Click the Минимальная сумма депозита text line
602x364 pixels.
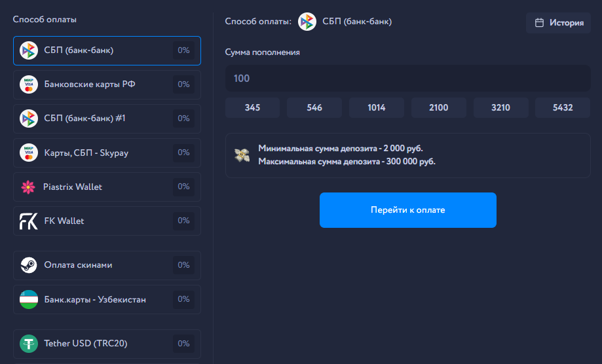coord(341,149)
